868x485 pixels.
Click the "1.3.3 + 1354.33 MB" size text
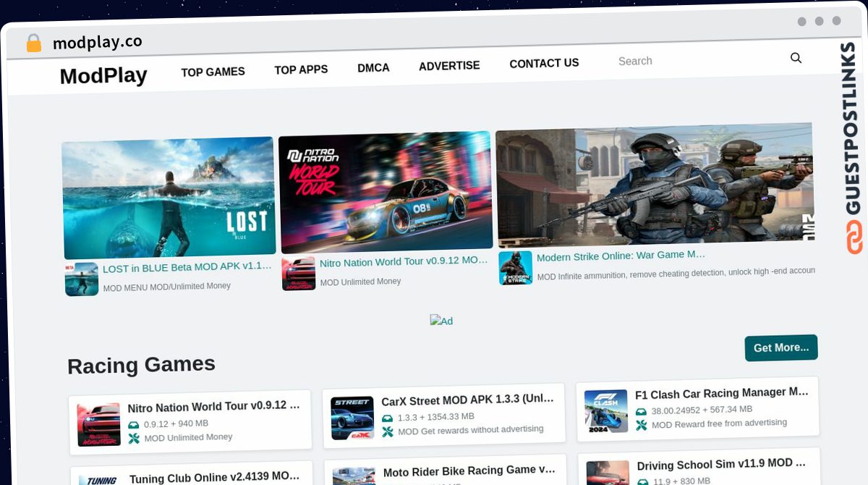pyautogui.click(x=436, y=417)
